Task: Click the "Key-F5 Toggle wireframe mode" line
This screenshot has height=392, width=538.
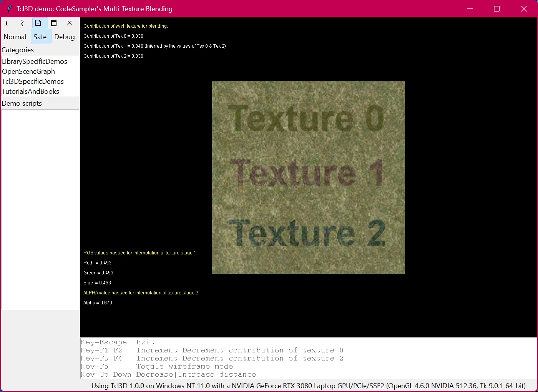Action: pyautogui.click(x=156, y=366)
